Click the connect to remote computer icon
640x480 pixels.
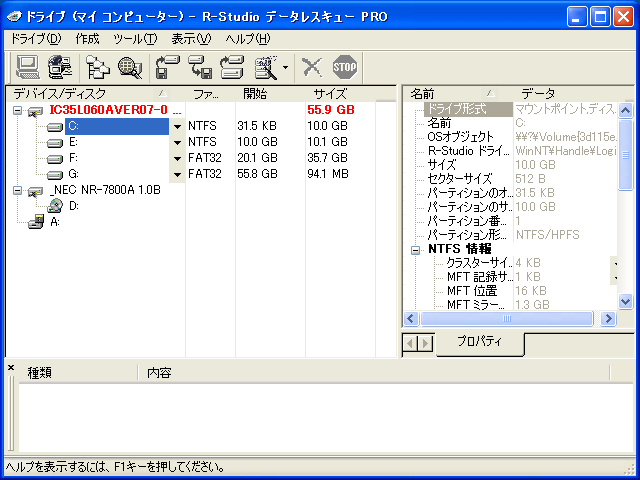tap(60, 67)
